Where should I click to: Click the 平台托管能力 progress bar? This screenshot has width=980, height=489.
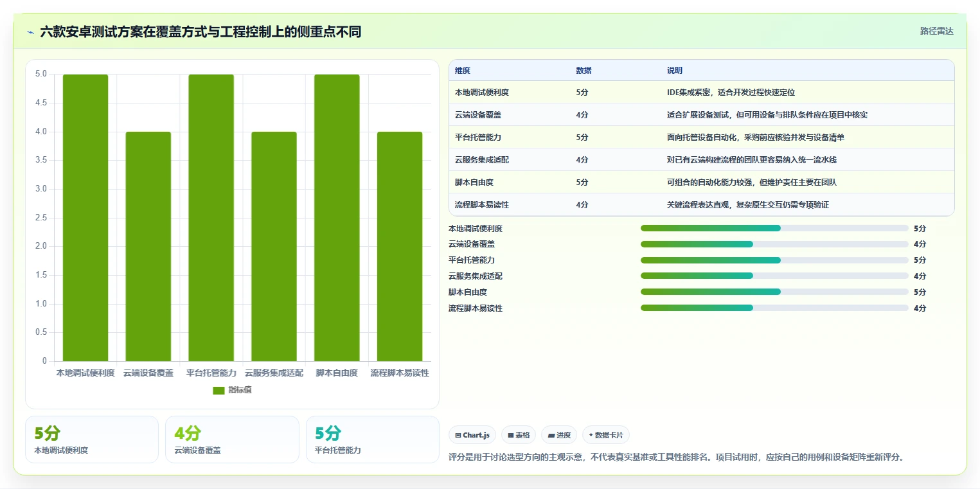tap(774, 260)
